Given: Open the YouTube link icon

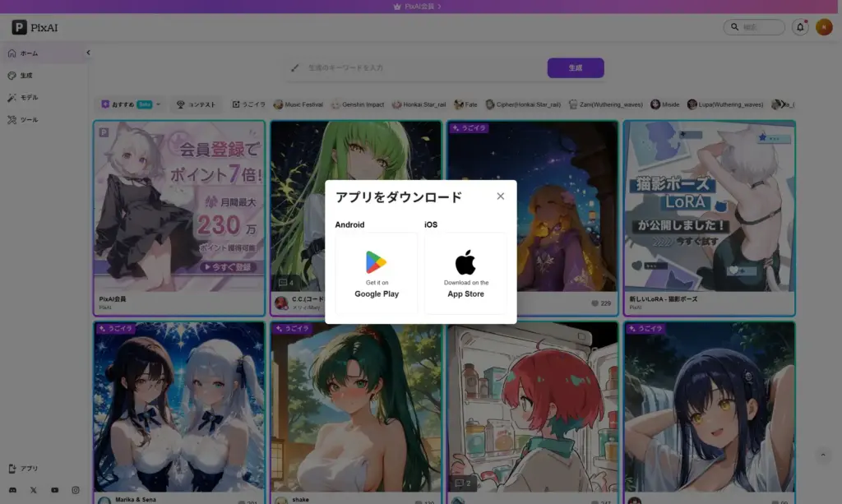Looking at the screenshot, I should point(55,490).
